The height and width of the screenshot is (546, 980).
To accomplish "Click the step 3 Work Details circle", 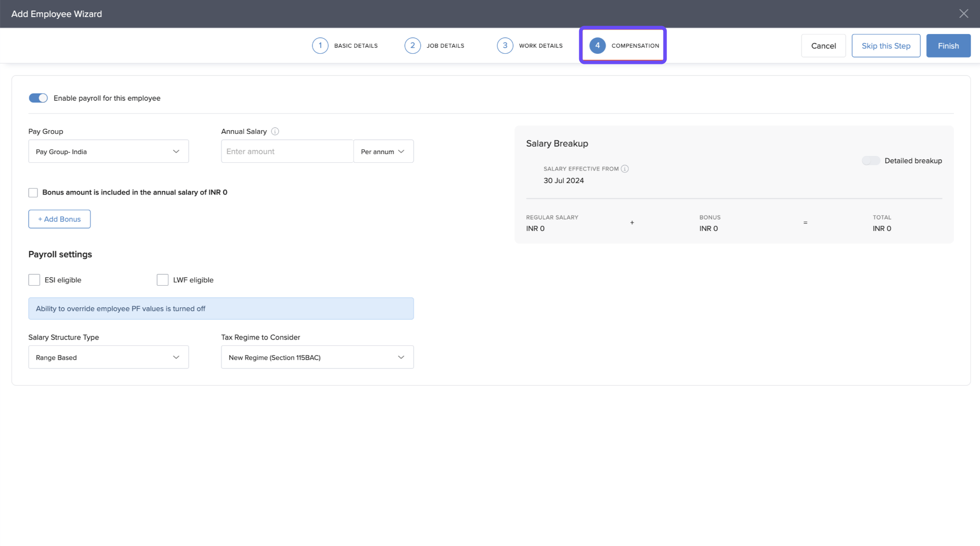I will point(505,46).
